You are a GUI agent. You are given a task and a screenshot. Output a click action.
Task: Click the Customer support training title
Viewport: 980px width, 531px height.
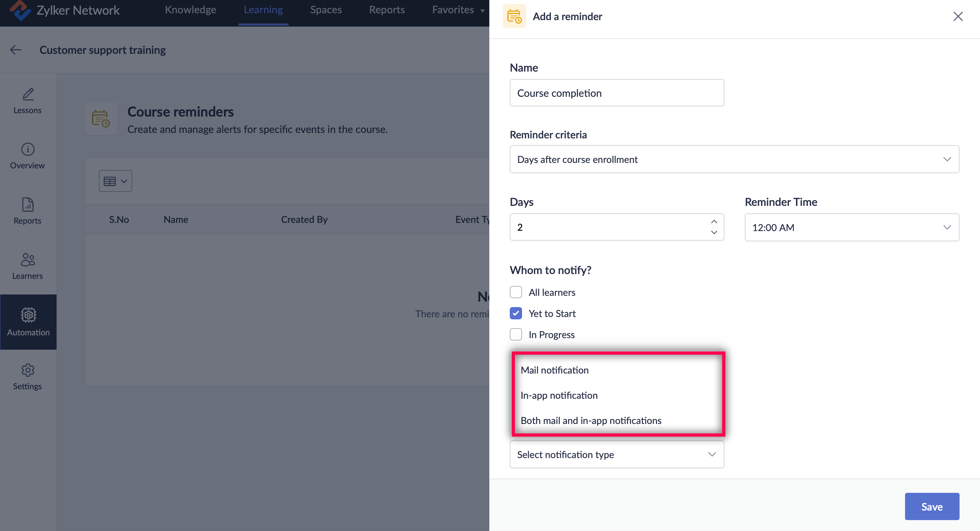102,50
